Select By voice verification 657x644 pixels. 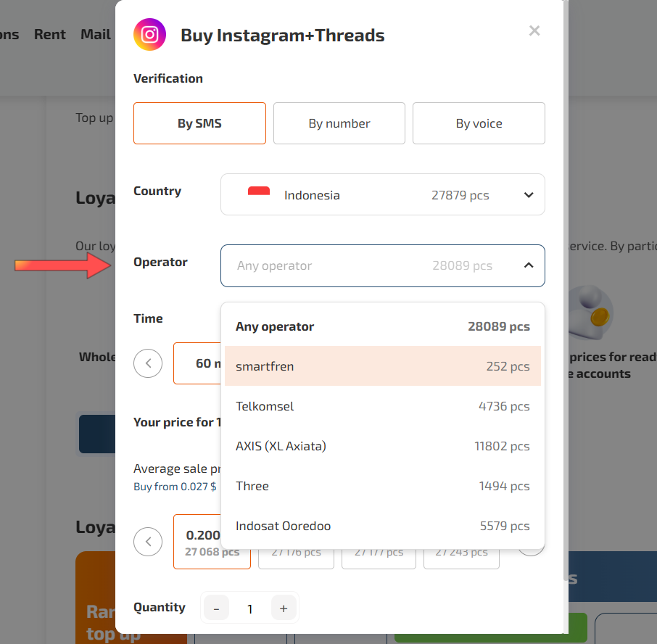tap(479, 123)
